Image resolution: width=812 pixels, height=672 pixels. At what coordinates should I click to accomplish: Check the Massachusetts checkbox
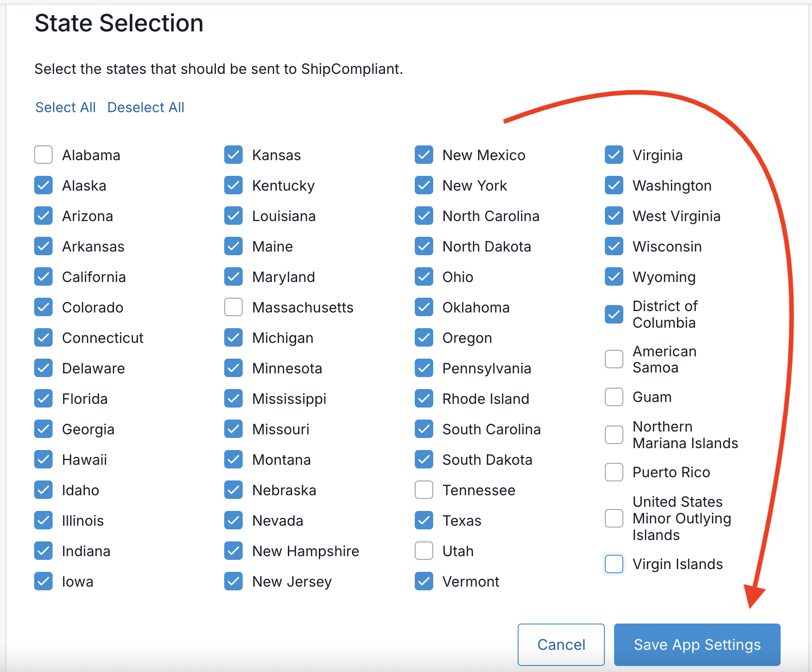(x=233, y=307)
